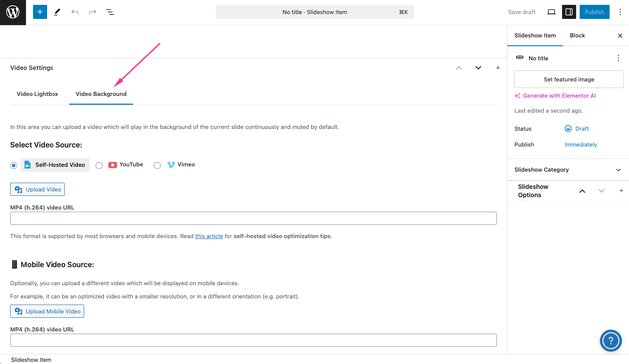This screenshot has height=364, width=629.
Task: Select the pencil Tools icon
Action: tap(57, 12)
